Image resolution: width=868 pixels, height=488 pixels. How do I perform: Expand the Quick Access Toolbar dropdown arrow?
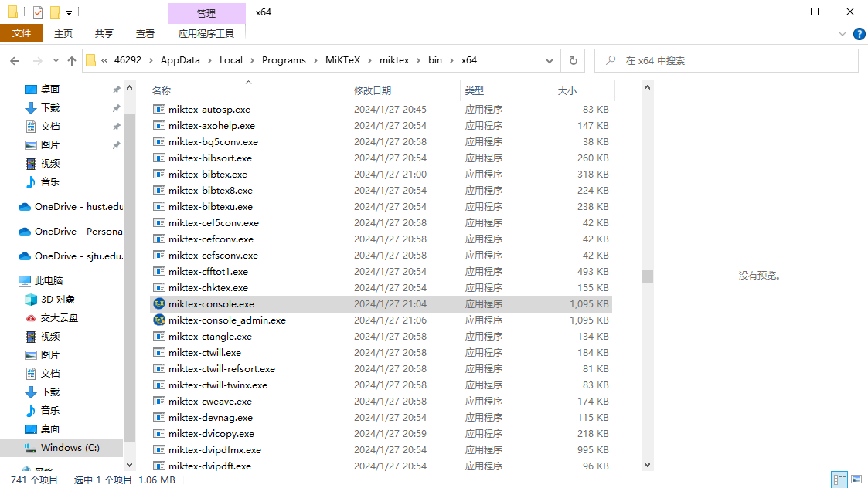69,12
